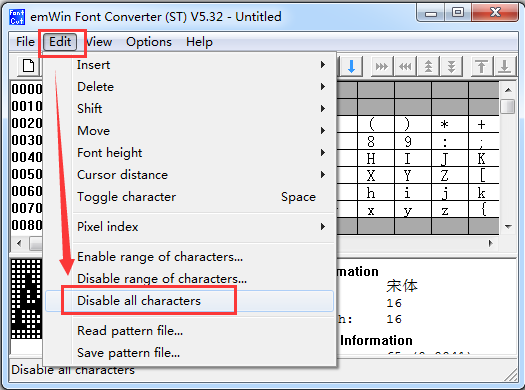This screenshot has width=525, height=390.
Task: Select Enable range of characters…
Action: click(x=190, y=257)
